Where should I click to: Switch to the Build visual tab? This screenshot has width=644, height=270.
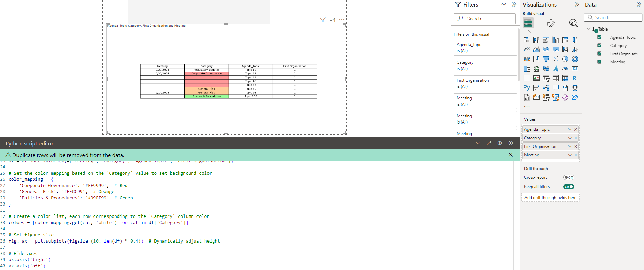click(528, 23)
